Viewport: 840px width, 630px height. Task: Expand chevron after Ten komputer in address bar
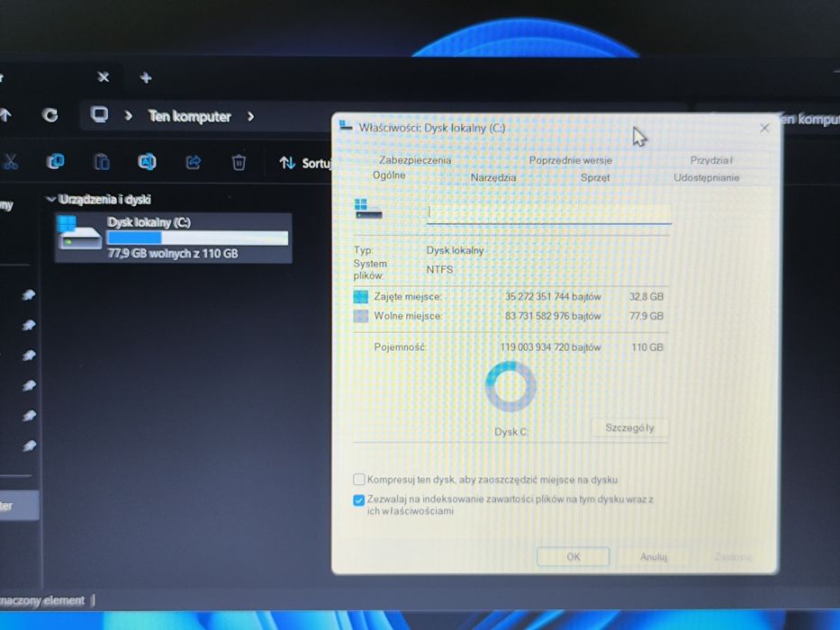point(250,116)
